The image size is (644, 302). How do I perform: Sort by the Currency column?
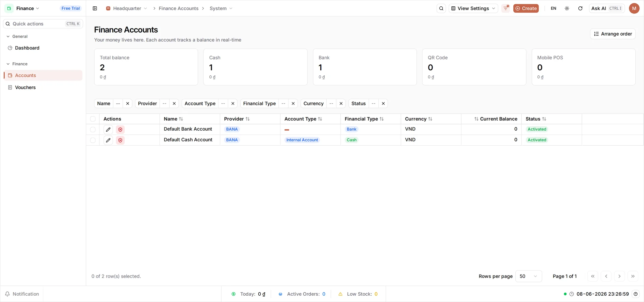click(x=418, y=119)
